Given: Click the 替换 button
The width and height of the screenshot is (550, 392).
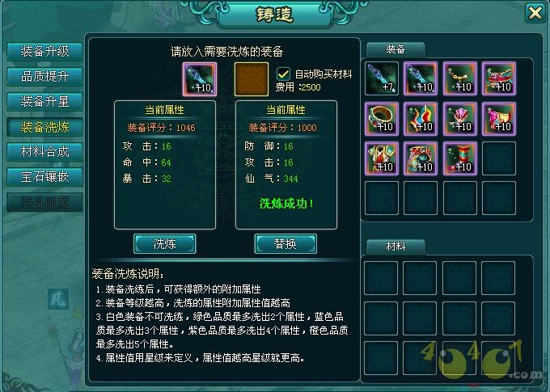Looking at the screenshot, I should (x=286, y=243).
